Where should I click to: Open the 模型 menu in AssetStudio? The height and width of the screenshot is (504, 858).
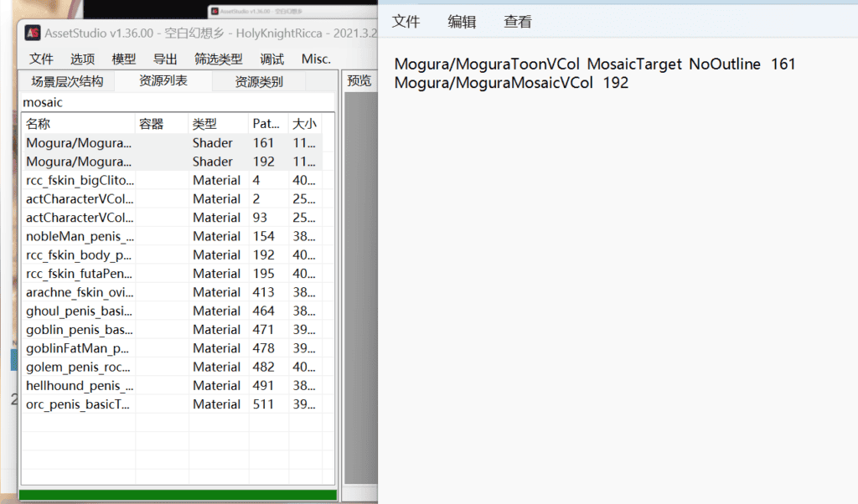[x=124, y=59]
